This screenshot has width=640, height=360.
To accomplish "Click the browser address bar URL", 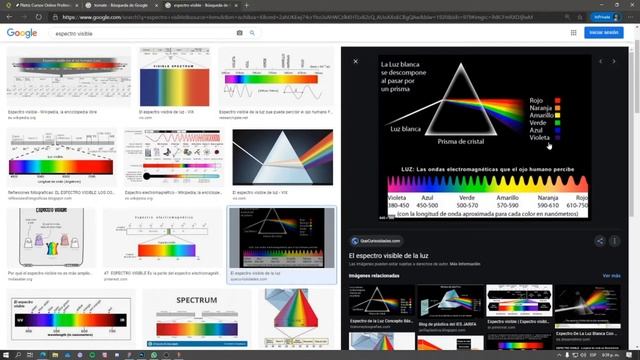I will [x=298, y=17].
